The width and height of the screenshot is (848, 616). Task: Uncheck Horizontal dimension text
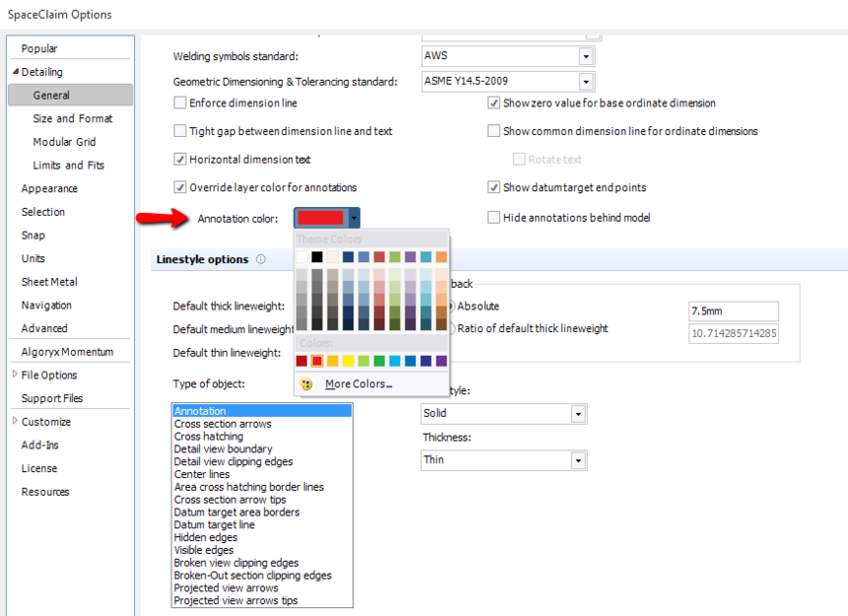180,159
